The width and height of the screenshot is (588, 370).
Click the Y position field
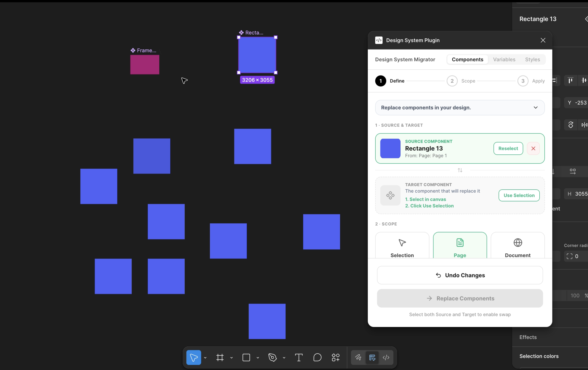coord(576,103)
